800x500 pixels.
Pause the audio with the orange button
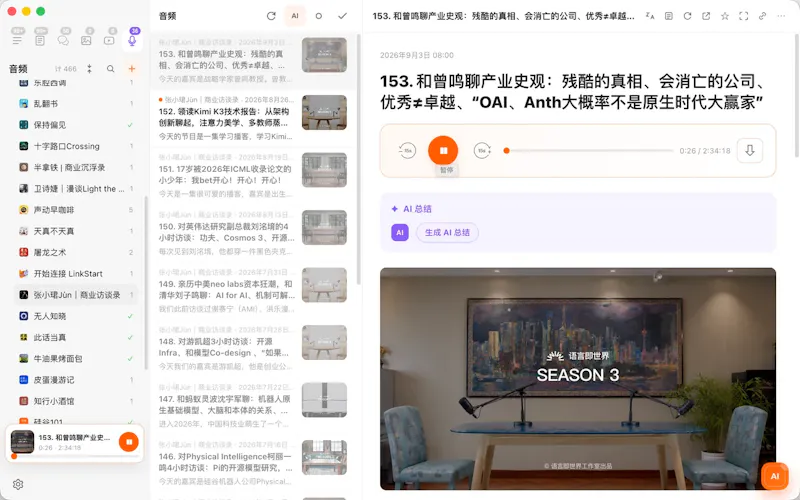pos(443,151)
